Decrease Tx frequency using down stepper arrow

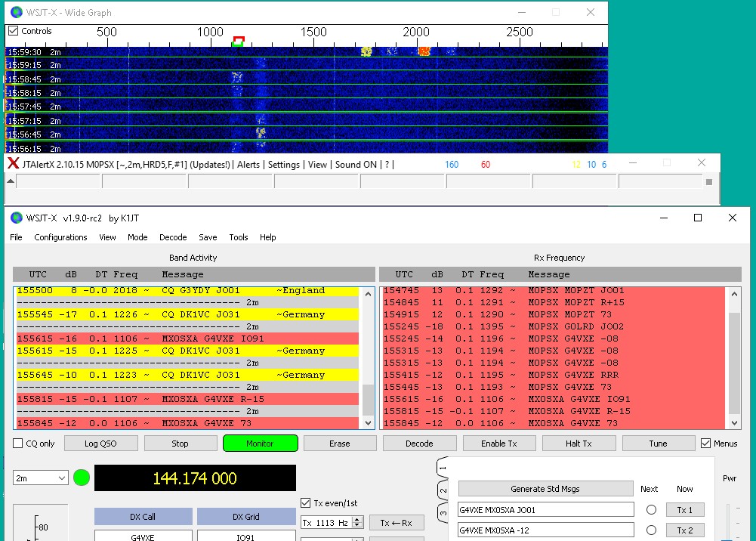point(357,525)
